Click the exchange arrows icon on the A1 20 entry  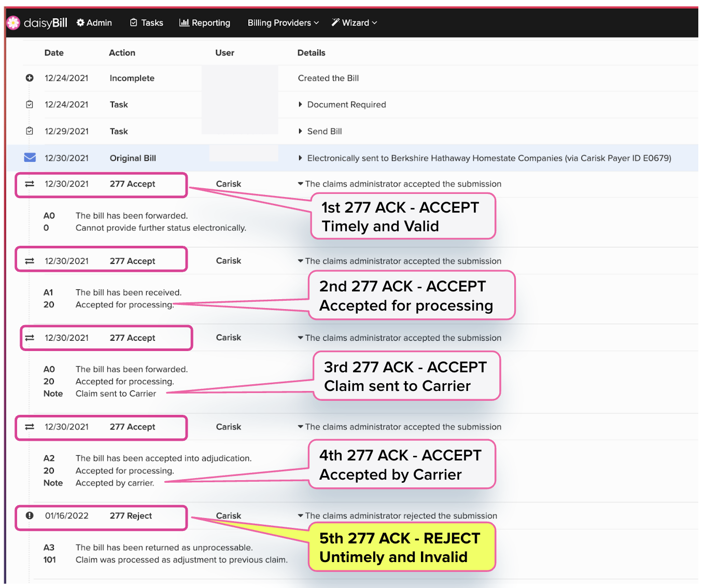30,261
